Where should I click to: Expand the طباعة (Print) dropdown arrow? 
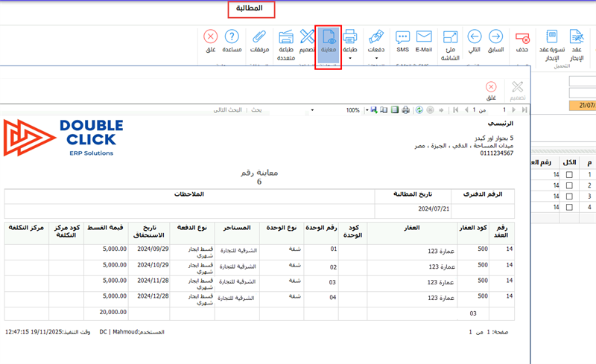point(349,58)
